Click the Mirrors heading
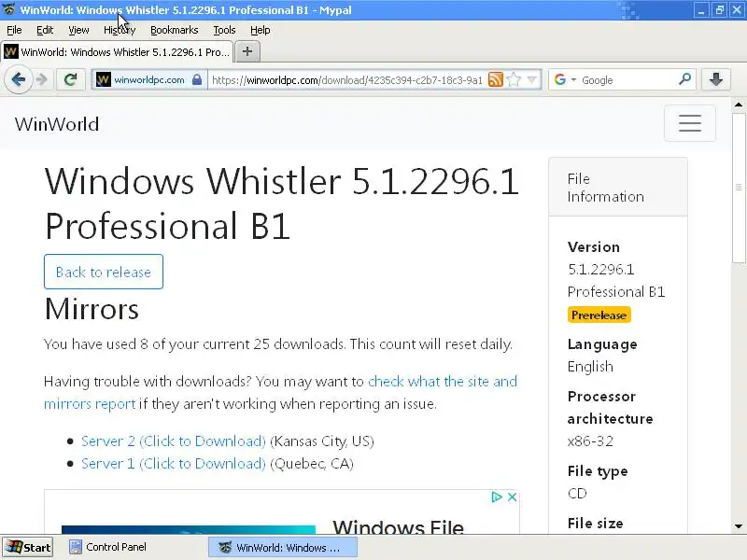 click(92, 309)
